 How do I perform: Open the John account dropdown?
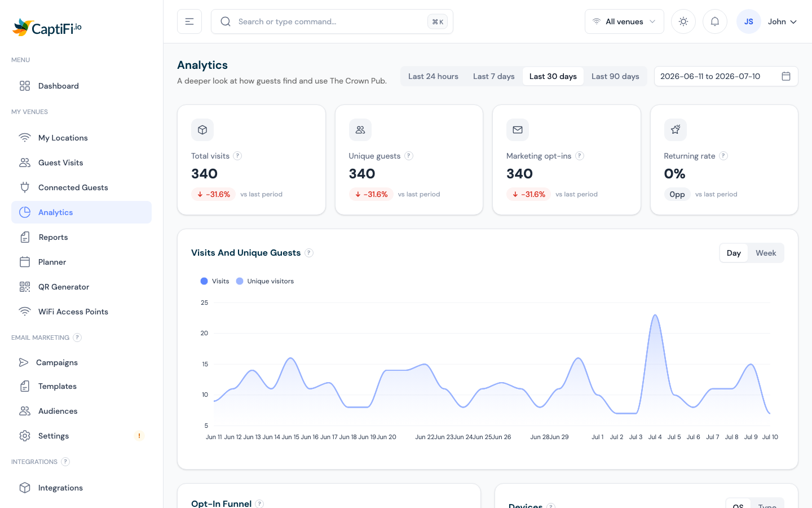(x=782, y=21)
